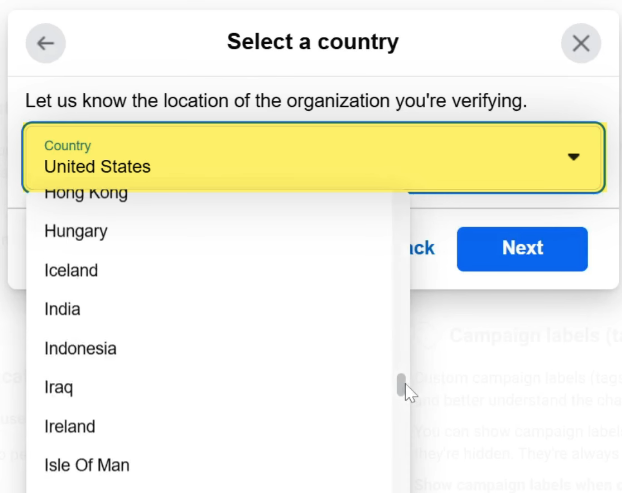The image size is (622, 493).
Task: Choose Indonesia from the list
Action: [80, 348]
